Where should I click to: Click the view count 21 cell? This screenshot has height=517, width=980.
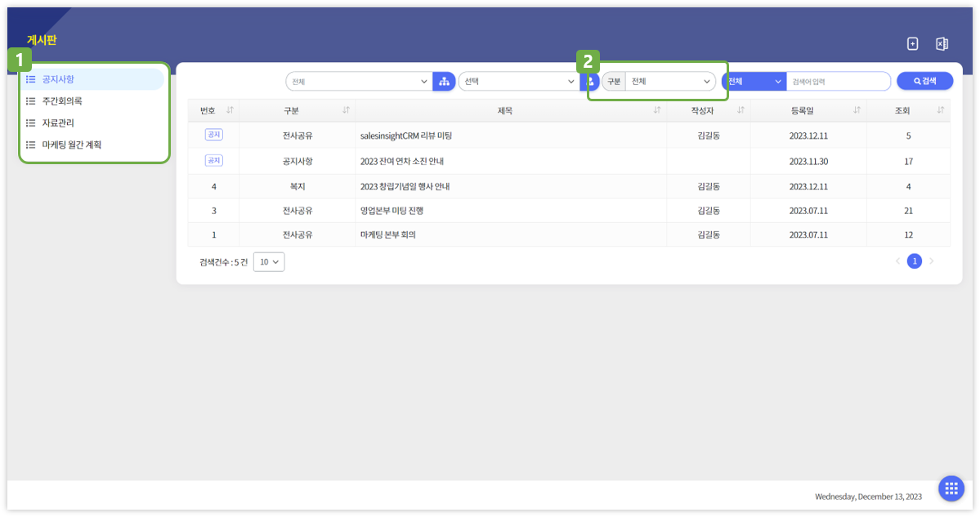coord(908,211)
